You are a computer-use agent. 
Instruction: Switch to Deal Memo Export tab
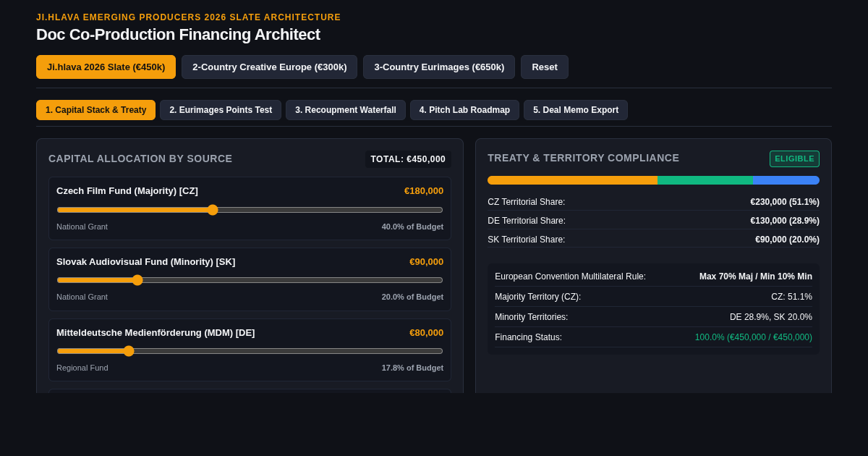pyautogui.click(x=576, y=110)
